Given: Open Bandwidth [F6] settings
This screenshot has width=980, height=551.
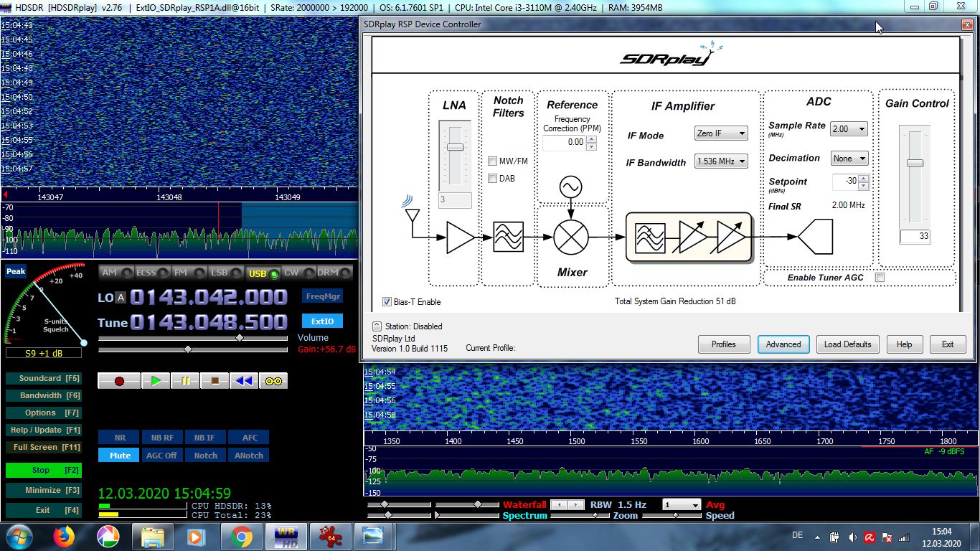Looking at the screenshot, I should coord(43,395).
